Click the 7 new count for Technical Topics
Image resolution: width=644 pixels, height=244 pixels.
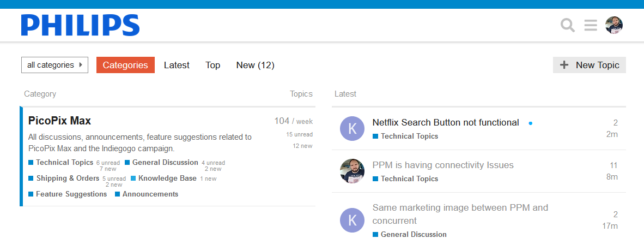click(x=108, y=169)
